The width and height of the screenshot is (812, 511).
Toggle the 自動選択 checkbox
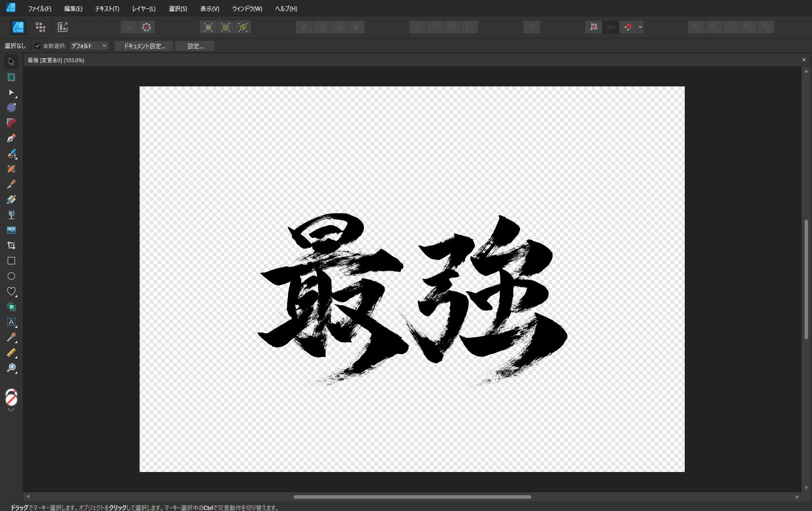[37, 46]
